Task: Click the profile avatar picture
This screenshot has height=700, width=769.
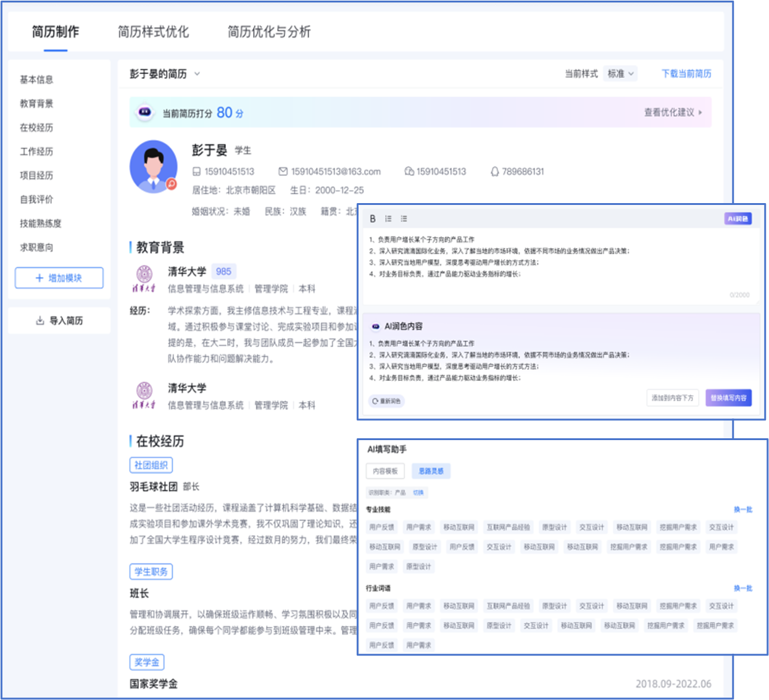Action: tap(154, 167)
